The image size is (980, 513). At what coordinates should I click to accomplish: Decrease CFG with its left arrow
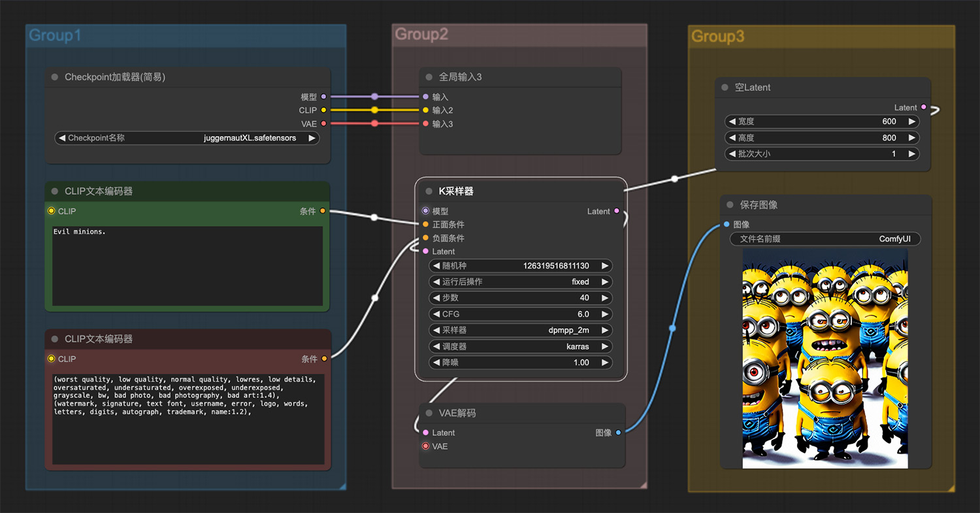[x=436, y=314]
